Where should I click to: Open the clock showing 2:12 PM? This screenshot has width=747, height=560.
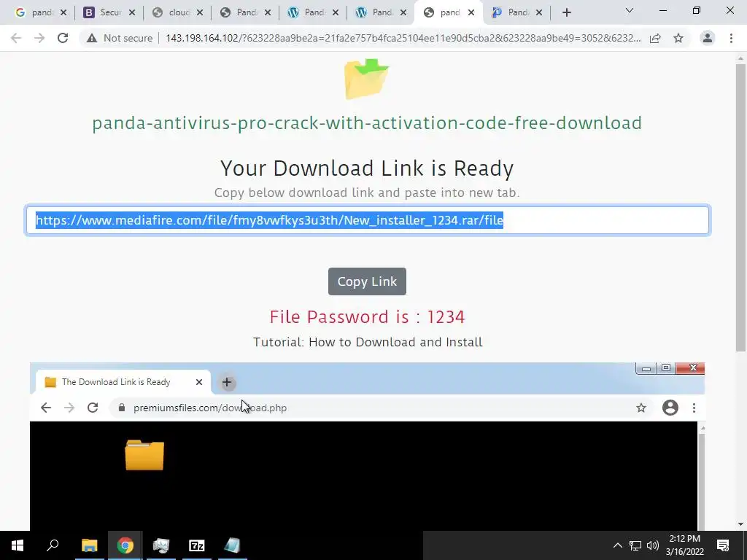pos(684,545)
